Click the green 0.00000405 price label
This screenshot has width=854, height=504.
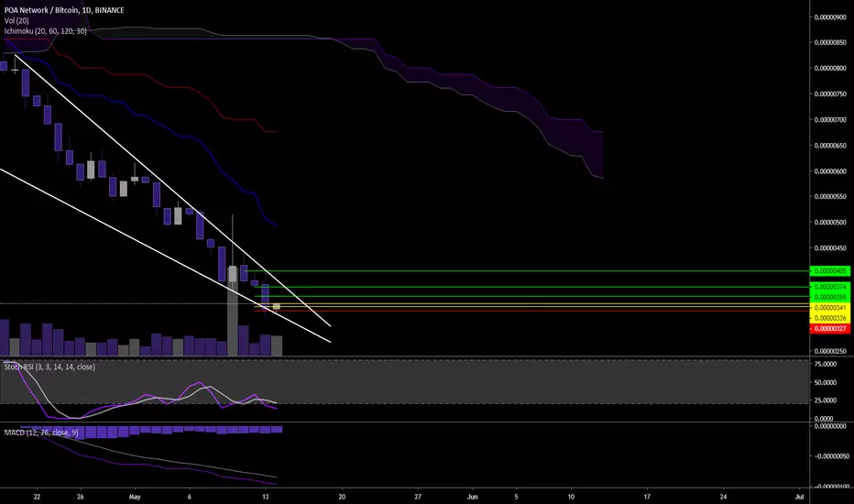[x=830, y=271]
